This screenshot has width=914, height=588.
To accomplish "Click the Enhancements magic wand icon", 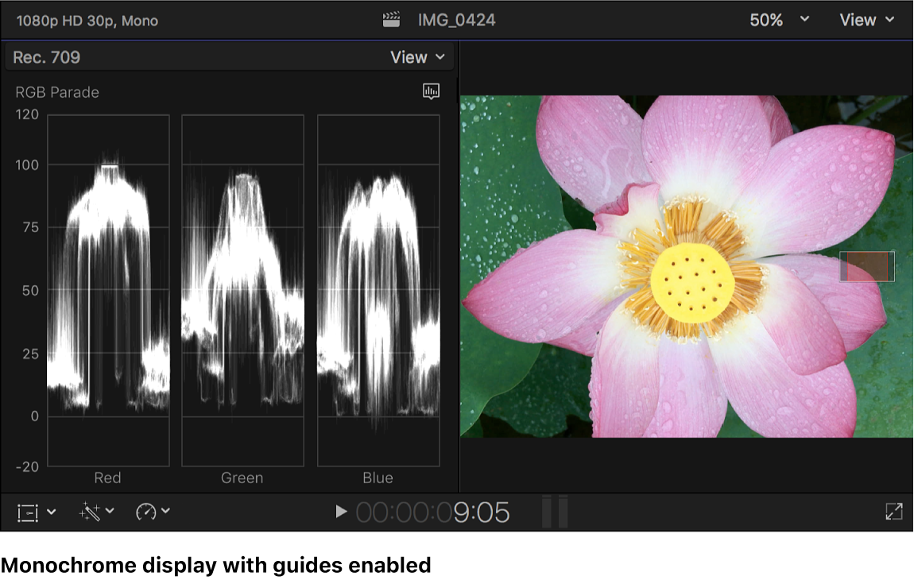I will point(90,512).
